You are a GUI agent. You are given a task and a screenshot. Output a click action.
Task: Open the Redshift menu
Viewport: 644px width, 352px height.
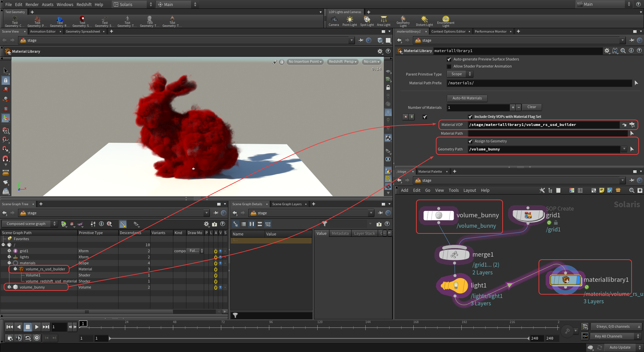tap(84, 4)
